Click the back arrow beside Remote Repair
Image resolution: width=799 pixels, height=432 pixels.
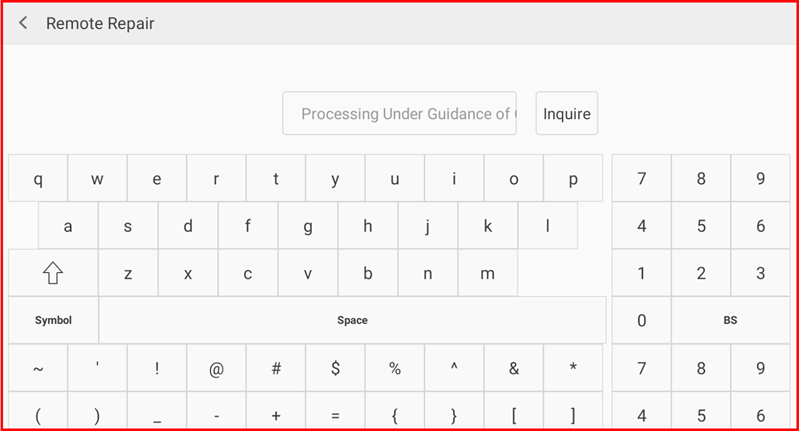[x=23, y=22]
